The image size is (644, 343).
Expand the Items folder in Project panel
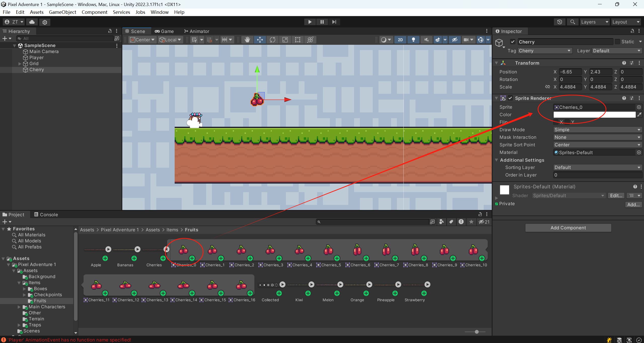click(19, 282)
